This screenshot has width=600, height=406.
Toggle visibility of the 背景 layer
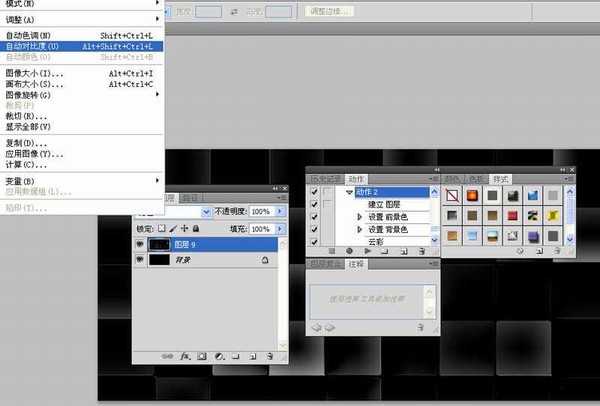click(140, 259)
